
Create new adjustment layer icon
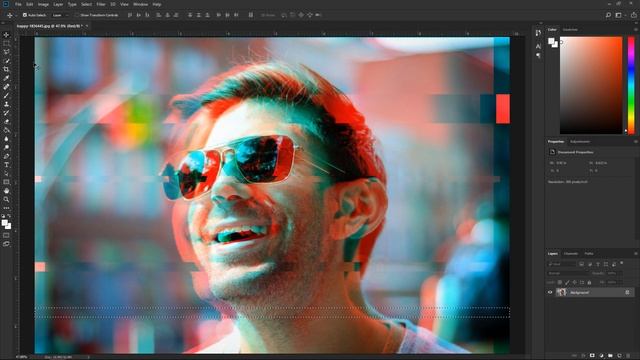click(x=601, y=356)
